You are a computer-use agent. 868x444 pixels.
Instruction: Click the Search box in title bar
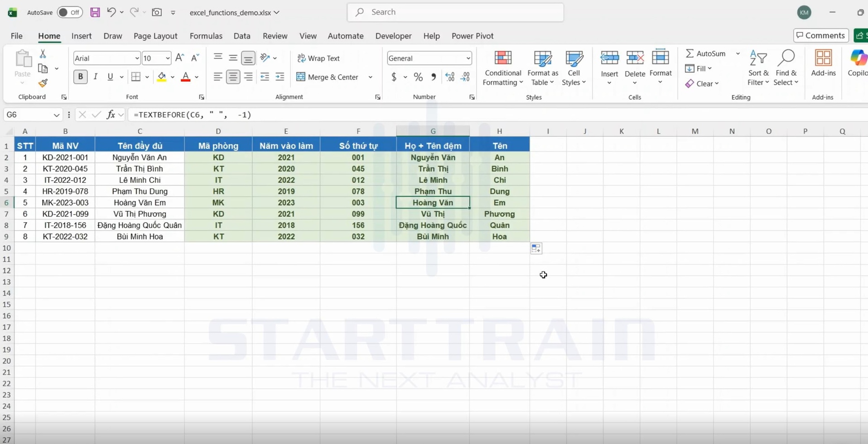[455, 12]
